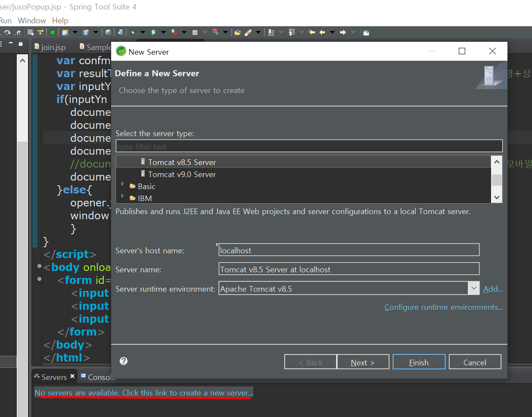Viewport: 532px width, 417px height.
Task: Click the server list scroll down arrow
Action: point(497,197)
